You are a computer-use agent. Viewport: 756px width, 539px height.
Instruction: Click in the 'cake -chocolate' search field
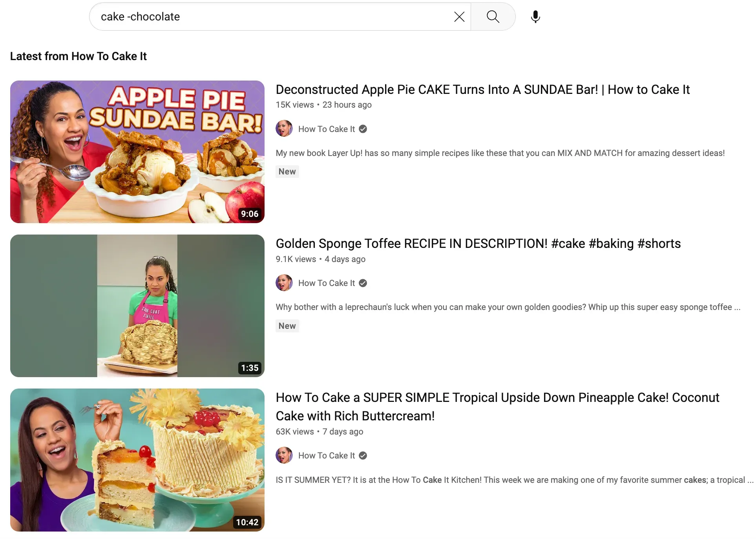271,17
